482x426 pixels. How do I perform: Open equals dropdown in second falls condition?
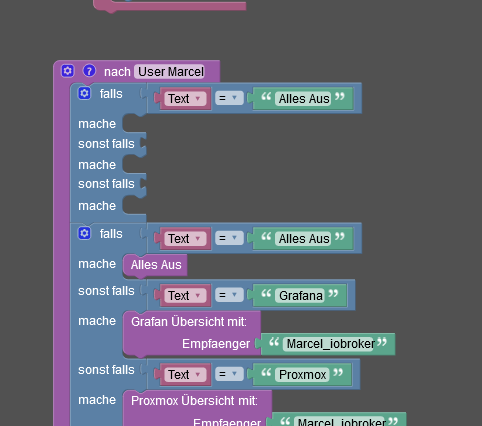click(229, 238)
